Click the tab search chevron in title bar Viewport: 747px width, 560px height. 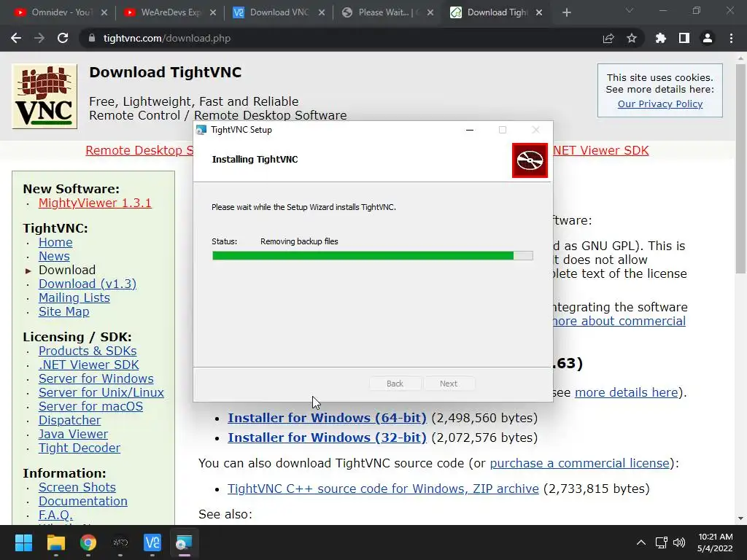click(x=630, y=10)
